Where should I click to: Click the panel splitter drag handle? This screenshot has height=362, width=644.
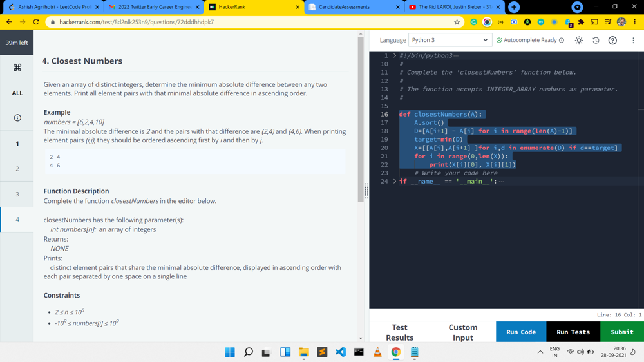(x=366, y=191)
